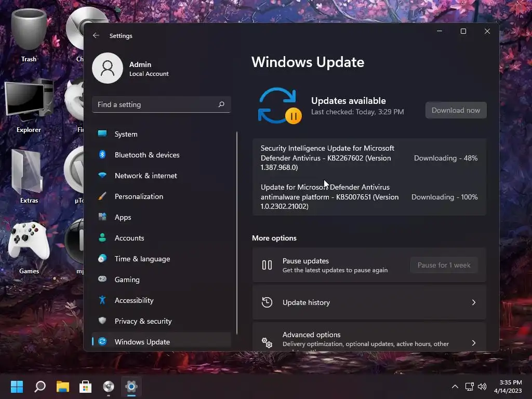Image resolution: width=532 pixels, height=399 pixels.
Task: Click Last checked: Today, 3:29 PM text
Action: (x=357, y=112)
